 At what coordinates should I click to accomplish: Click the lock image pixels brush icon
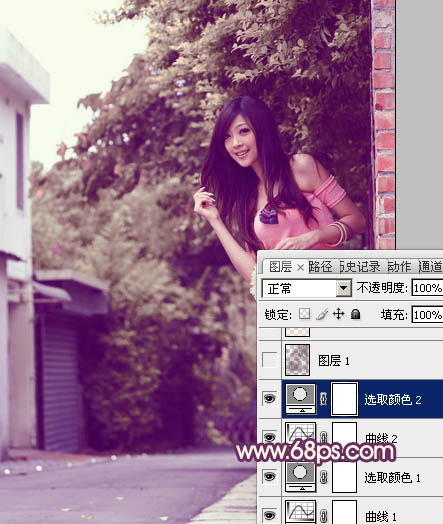(321, 314)
